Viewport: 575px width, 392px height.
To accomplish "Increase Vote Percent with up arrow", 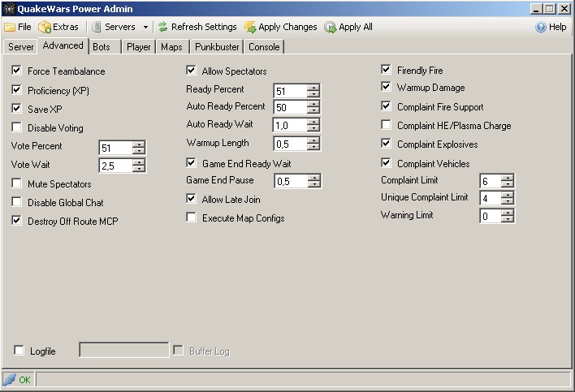I will [139, 144].
